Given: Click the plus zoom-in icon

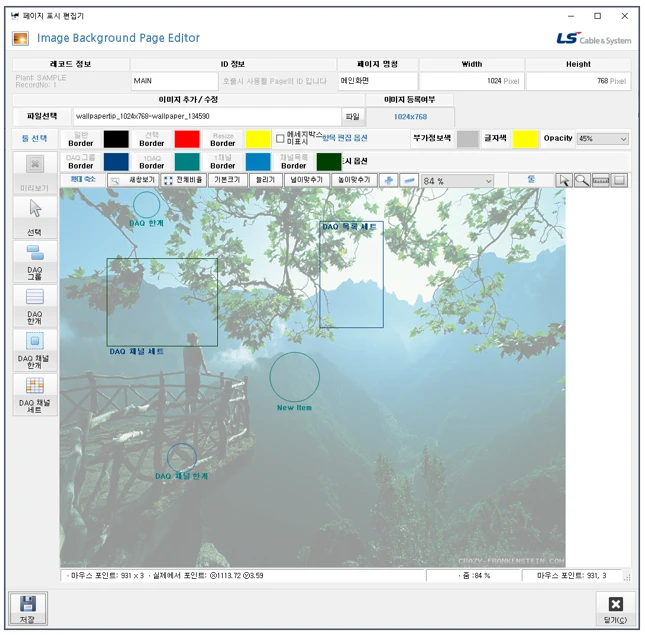Looking at the screenshot, I should click(x=389, y=181).
